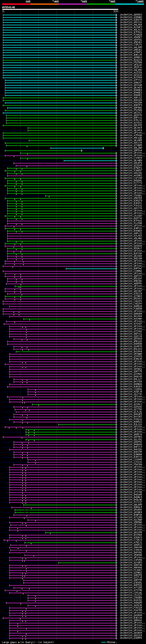Click the short cyan bar for UniRef100_Q9LZN9
Viewport: 146px width, 644px height.
point(77,148)
